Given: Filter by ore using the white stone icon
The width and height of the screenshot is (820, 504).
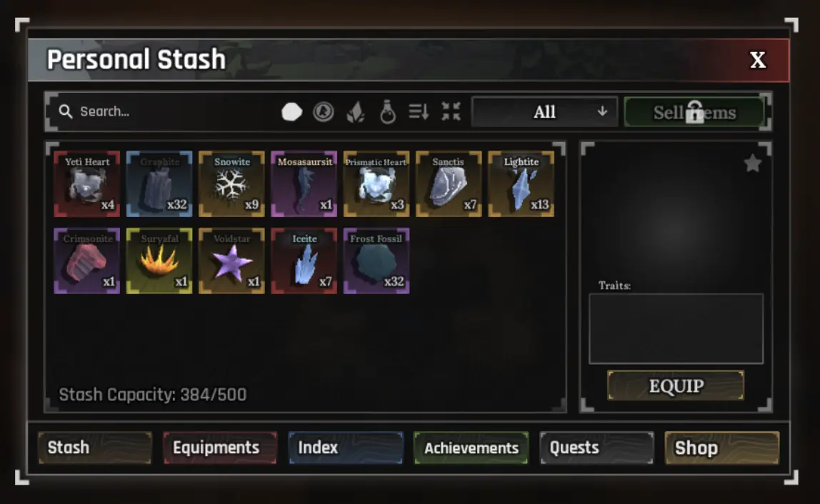Looking at the screenshot, I should click(292, 111).
